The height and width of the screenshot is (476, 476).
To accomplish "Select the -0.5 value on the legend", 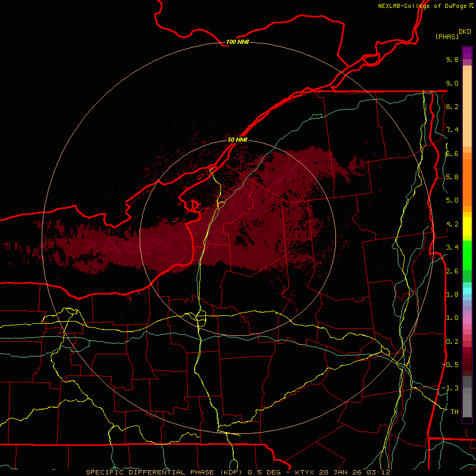I will point(451,365).
